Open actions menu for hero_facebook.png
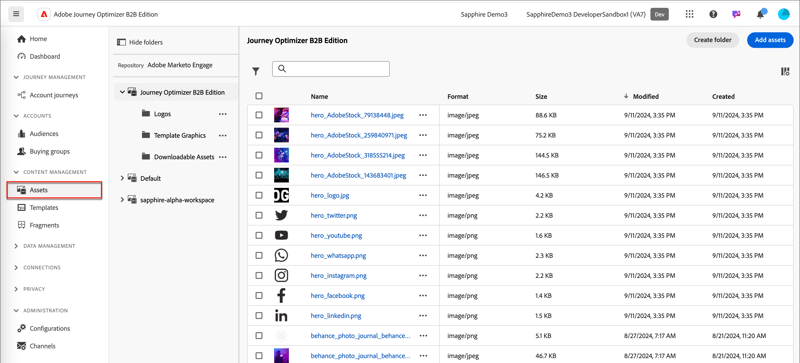This screenshot has height=363, width=800. click(422, 296)
